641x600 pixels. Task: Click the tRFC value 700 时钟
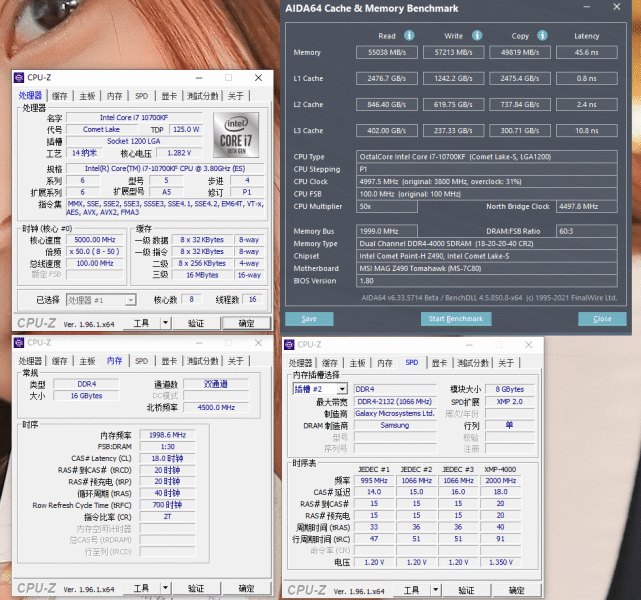(x=167, y=505)
